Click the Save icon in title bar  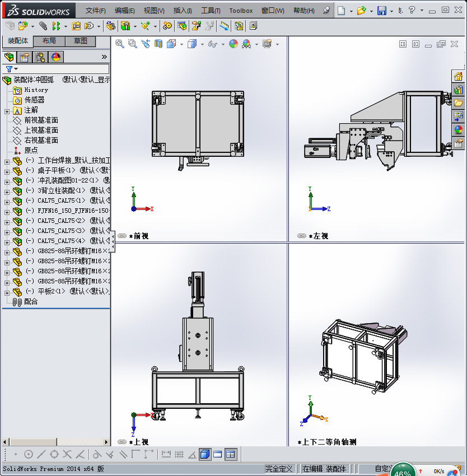(382, 11)
